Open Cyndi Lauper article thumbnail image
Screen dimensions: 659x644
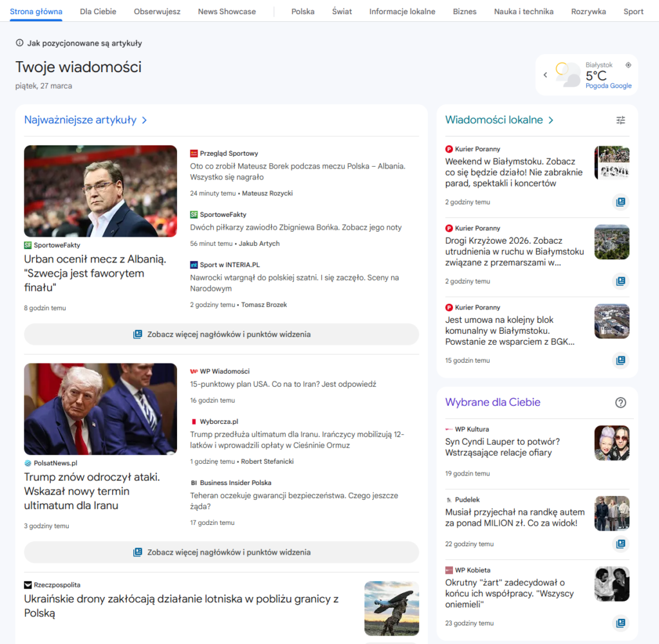(611, 443)
